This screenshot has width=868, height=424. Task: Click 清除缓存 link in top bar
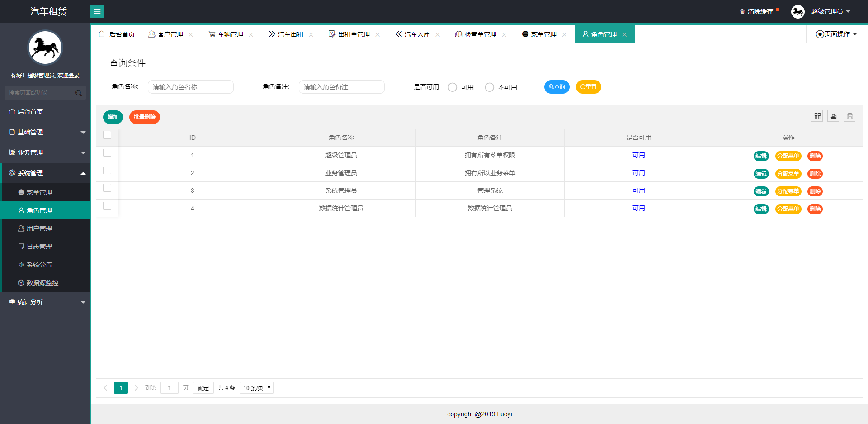[760, 11]
